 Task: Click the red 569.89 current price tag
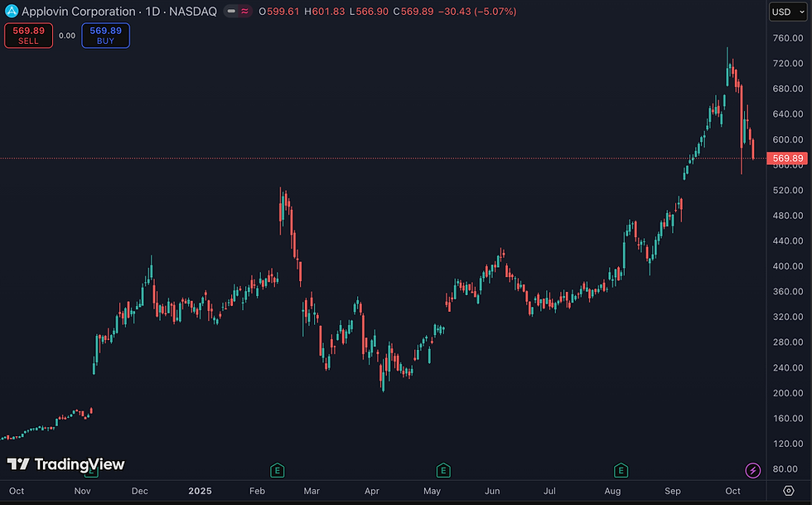click(787, 158)
